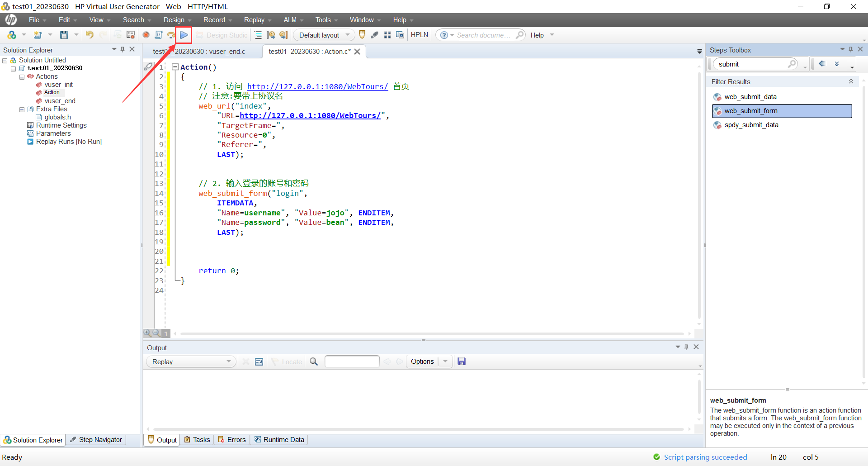Click the add solution icon at toolbar start
The image size is (868, 466).
coord(12,35)
